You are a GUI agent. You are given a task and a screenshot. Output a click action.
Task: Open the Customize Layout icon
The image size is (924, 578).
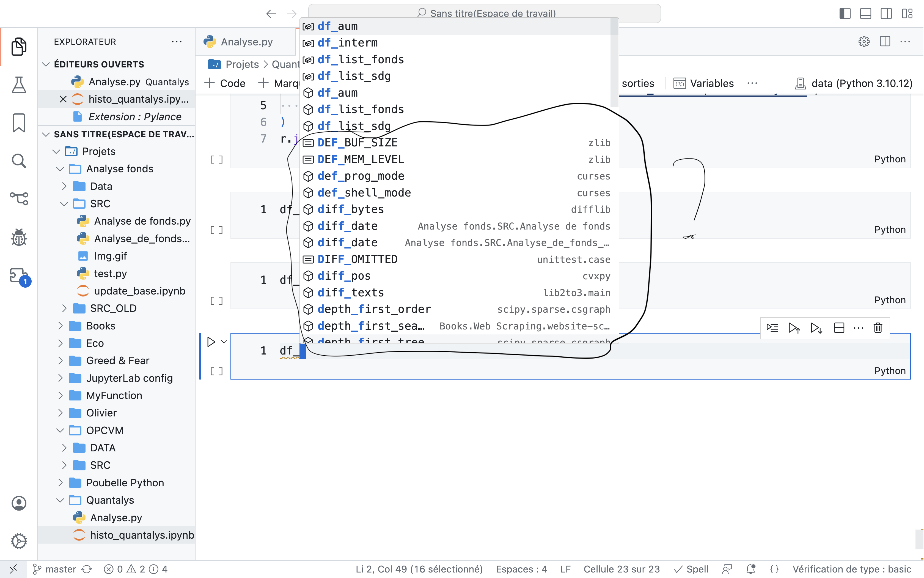(x=907, y=13)
